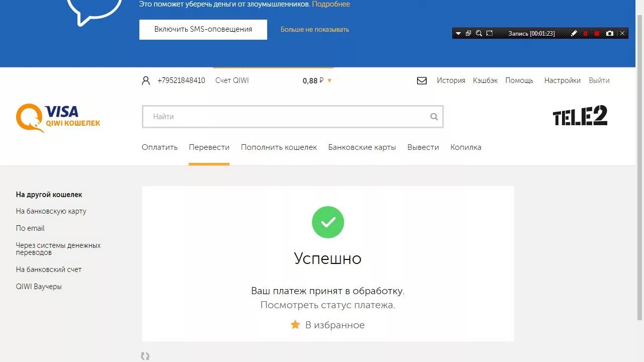The height and width of the screenshot is (362, 644).
Task: Pause the recording with red pause icon
Action: pyautogui.click(x=586, y=34)
